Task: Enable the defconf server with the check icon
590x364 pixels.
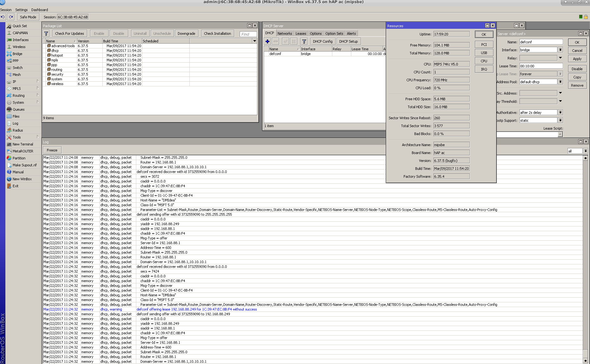Action: point(285,41)
